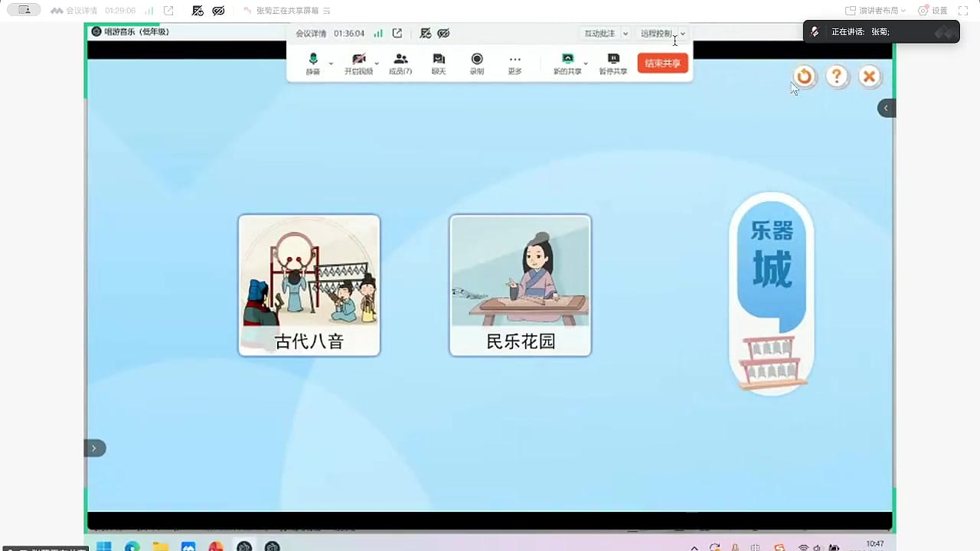Expand video options arrow beside 开启视频

pyautogui.click(x=377, y=63)
